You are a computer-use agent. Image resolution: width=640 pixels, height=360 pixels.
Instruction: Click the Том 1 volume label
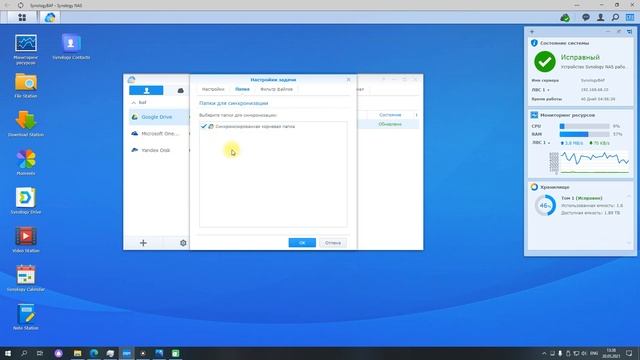click(x=581, y=198)
